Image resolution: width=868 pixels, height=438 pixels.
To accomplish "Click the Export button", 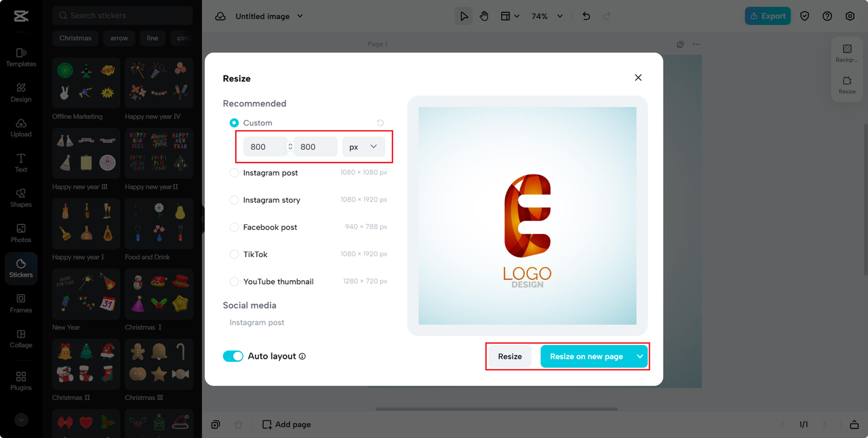I will (x=768, y=16).
